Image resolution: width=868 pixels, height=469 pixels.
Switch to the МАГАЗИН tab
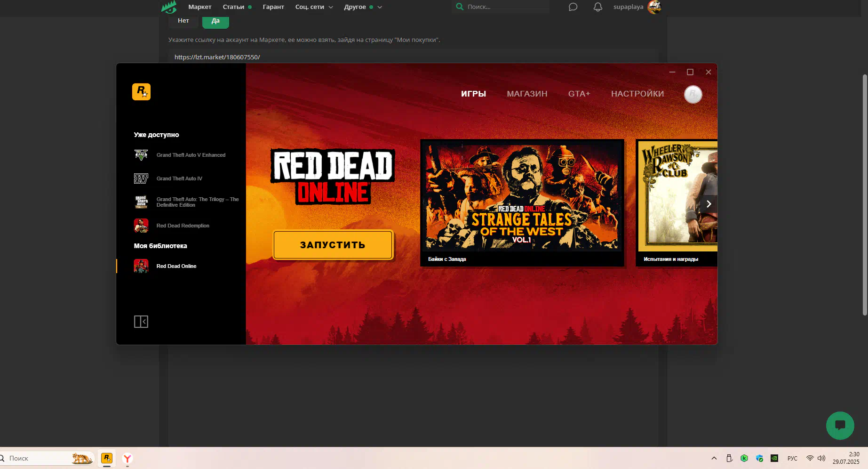click(527, 94)
